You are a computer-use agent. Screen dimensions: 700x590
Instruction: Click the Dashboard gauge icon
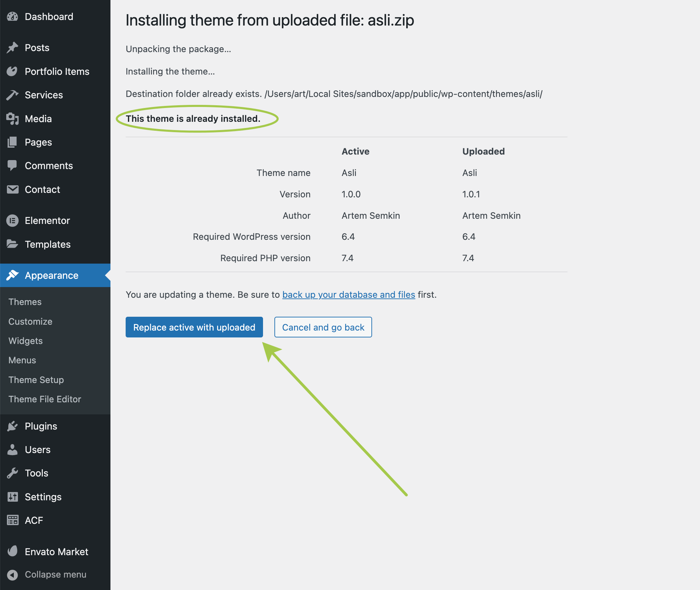coord(12,17)
